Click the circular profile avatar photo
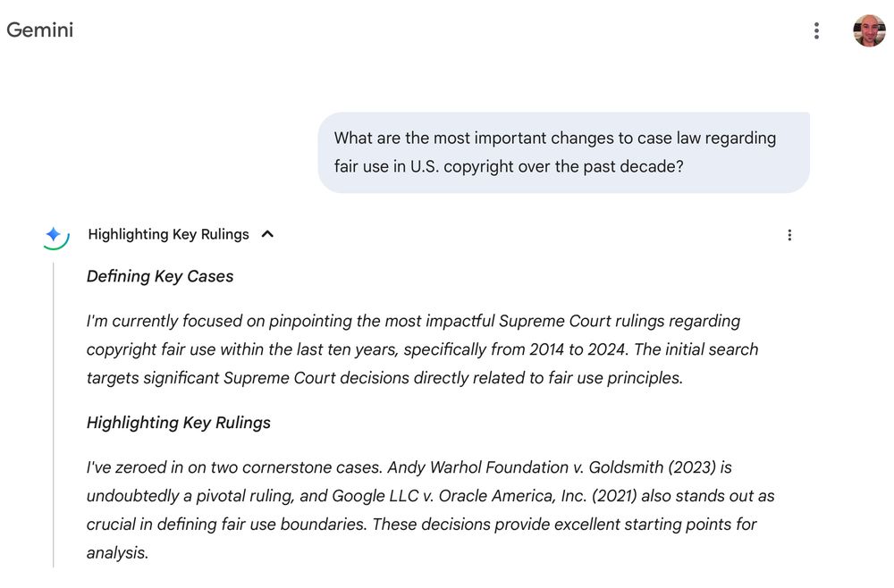 tap(868, 29)
